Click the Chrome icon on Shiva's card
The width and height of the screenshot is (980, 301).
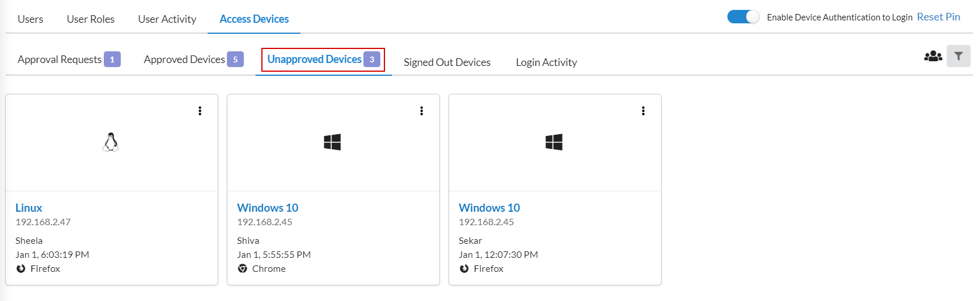tap(243, 269)
